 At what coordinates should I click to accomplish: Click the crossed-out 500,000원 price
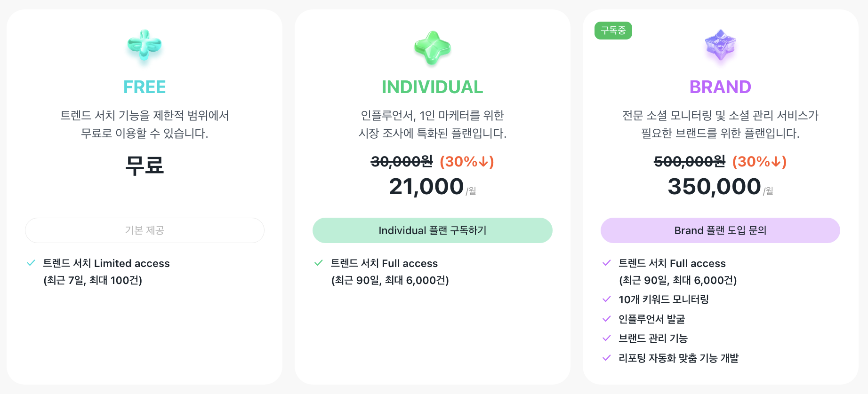690,162
